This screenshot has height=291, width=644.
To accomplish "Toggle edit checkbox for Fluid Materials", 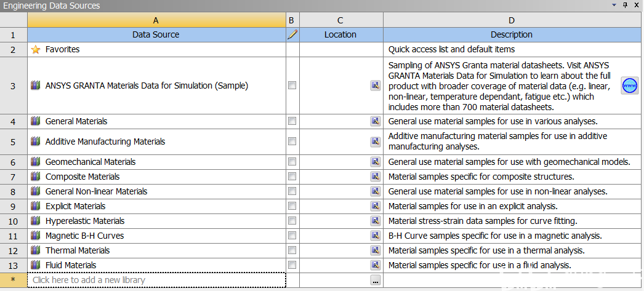I will (x=292, y=265).
